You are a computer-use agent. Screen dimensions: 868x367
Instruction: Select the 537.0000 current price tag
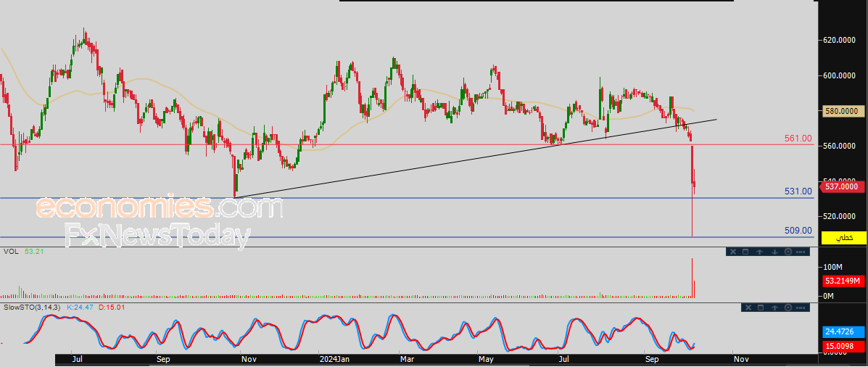pyautogui.click(x=841, y=187)
